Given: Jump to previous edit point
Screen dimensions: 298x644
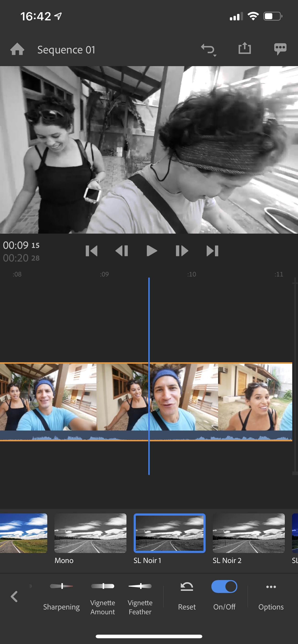Looking at the screenshot, I should [x=91, y=251].
